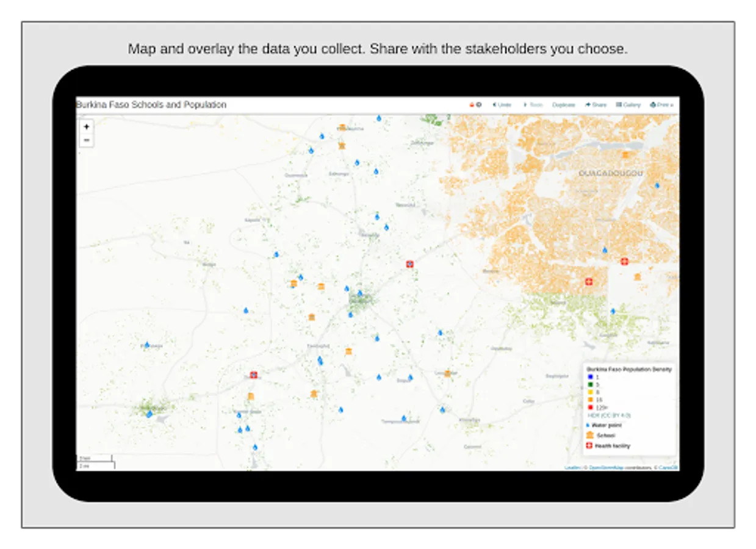756x549 pixels.
Task: Click the red legend swatch labeled 129+
Action: tap(590, 407)
